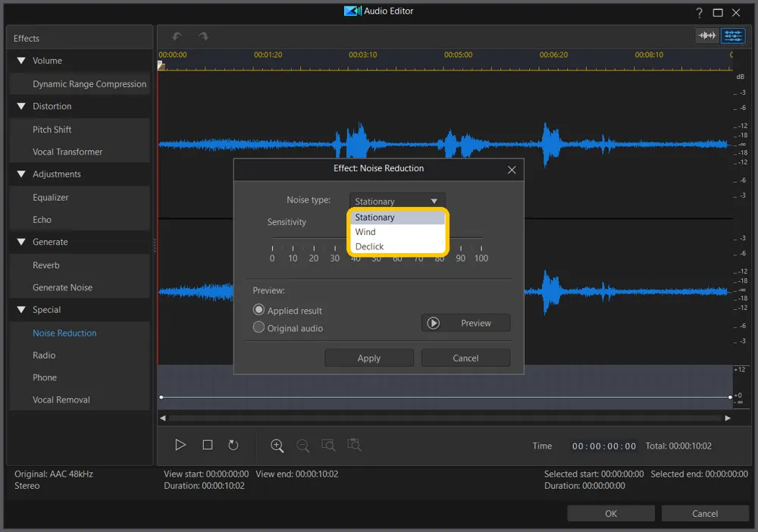Click the Preview play circle icon
The image size is (758, 532).
433,323
